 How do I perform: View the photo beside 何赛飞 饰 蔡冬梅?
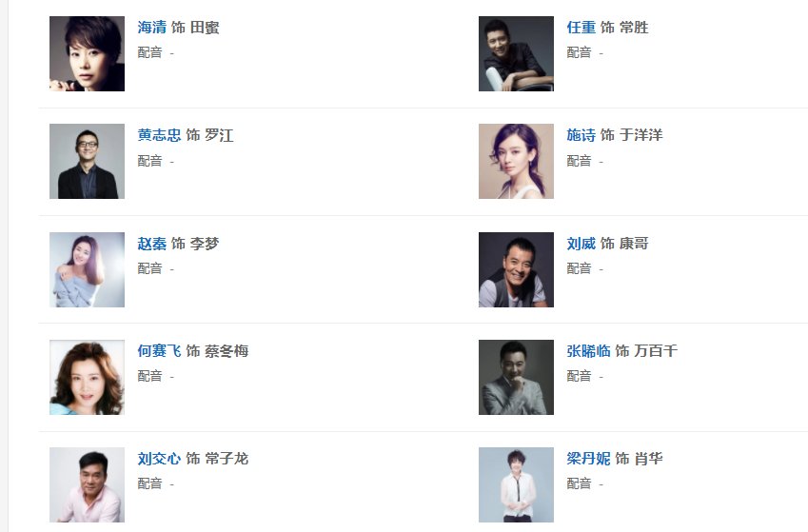coord(87,377)
